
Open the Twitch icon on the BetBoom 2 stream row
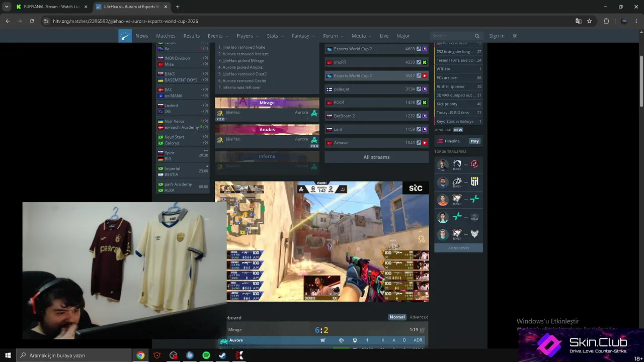(425, 116)
